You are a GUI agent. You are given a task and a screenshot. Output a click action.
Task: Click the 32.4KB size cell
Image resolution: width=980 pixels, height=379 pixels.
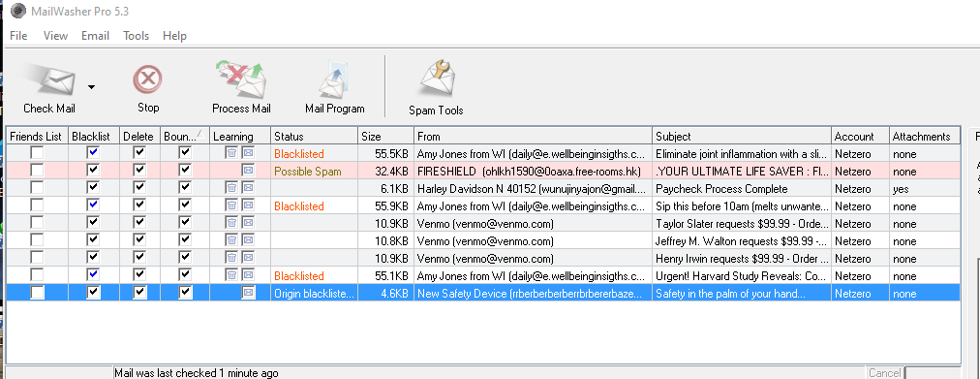(x=386, y=171)
